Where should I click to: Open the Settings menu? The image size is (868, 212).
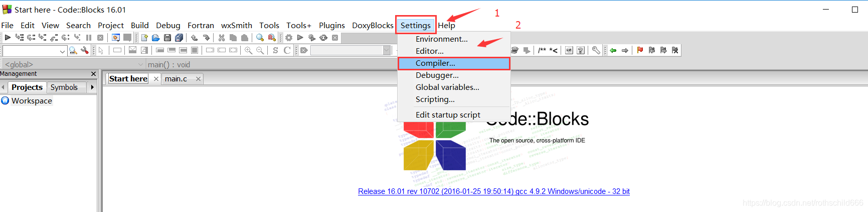pyautogui.click(x=416, y=25)
